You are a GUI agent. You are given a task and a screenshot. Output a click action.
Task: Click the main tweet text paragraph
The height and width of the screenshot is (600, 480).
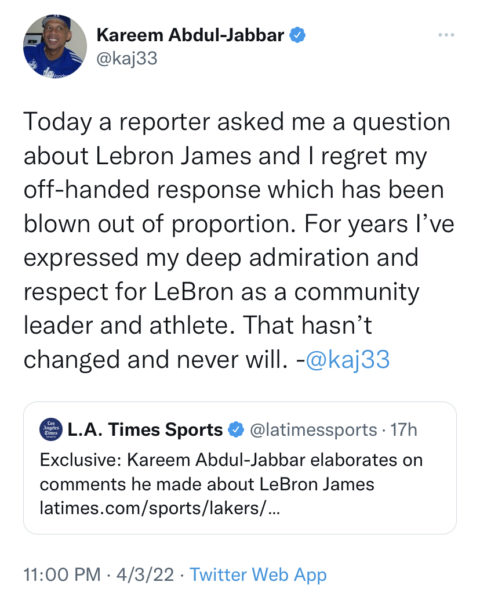point(239,241)
